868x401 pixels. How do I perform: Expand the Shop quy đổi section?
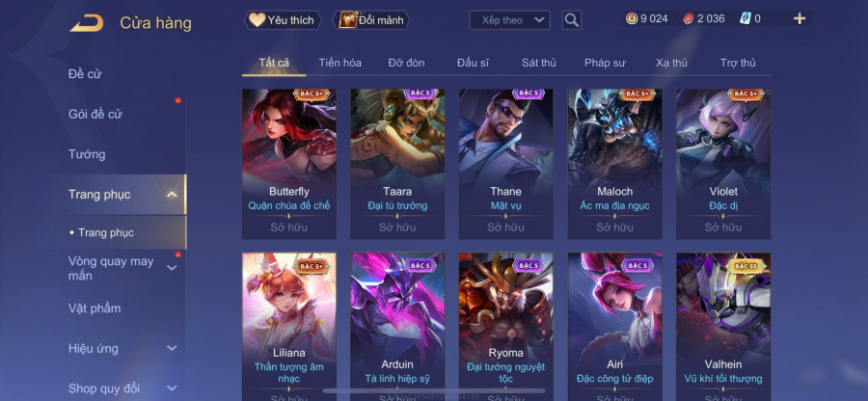[172, 388]
